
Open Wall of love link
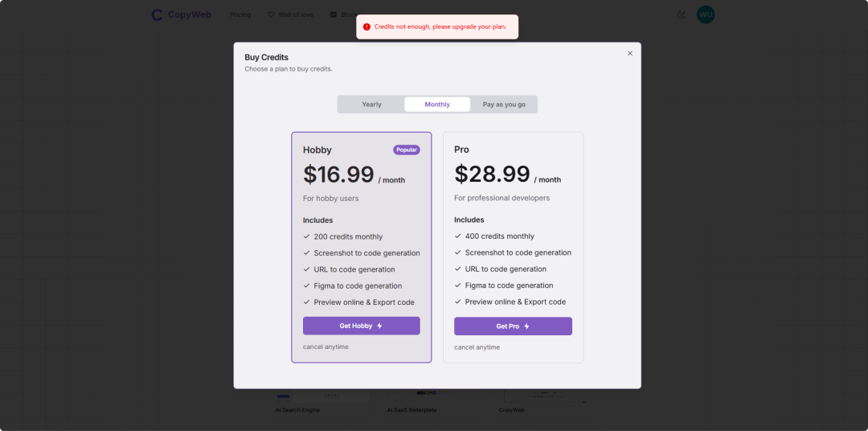296,15
